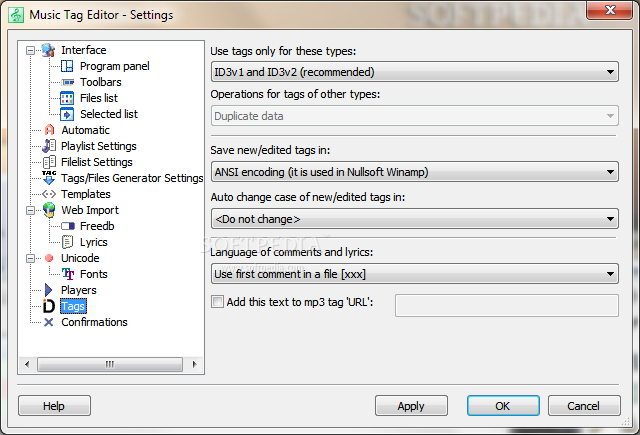Click the Fonts 'T' icon

click(x=68, y=274)
